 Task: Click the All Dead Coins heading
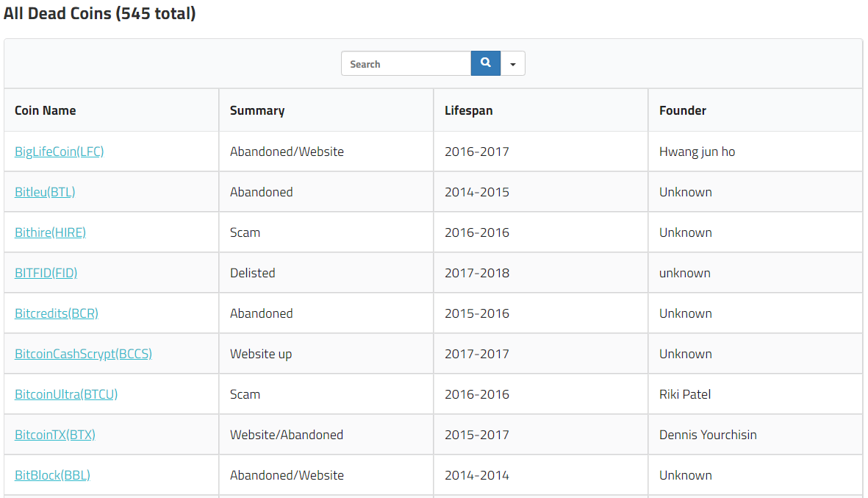coord(100,13)
